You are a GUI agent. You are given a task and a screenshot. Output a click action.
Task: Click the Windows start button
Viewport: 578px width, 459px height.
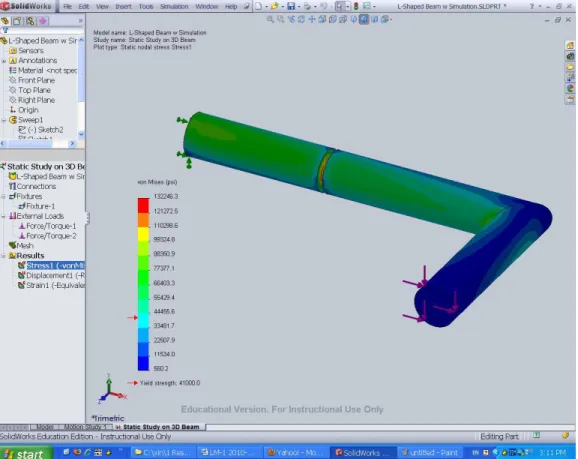[x=24, y=453]
